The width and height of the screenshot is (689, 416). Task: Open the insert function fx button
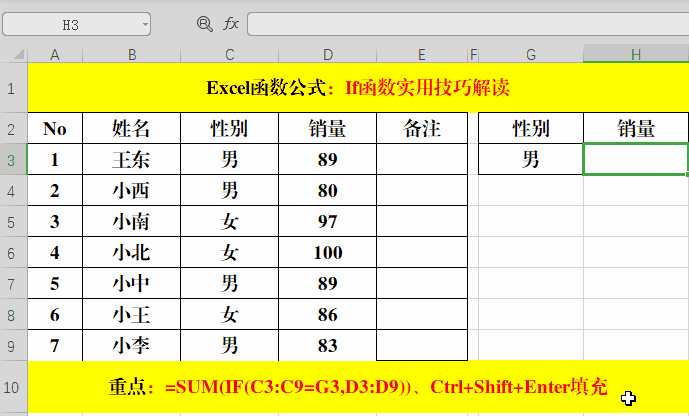(x=231, y=23)
